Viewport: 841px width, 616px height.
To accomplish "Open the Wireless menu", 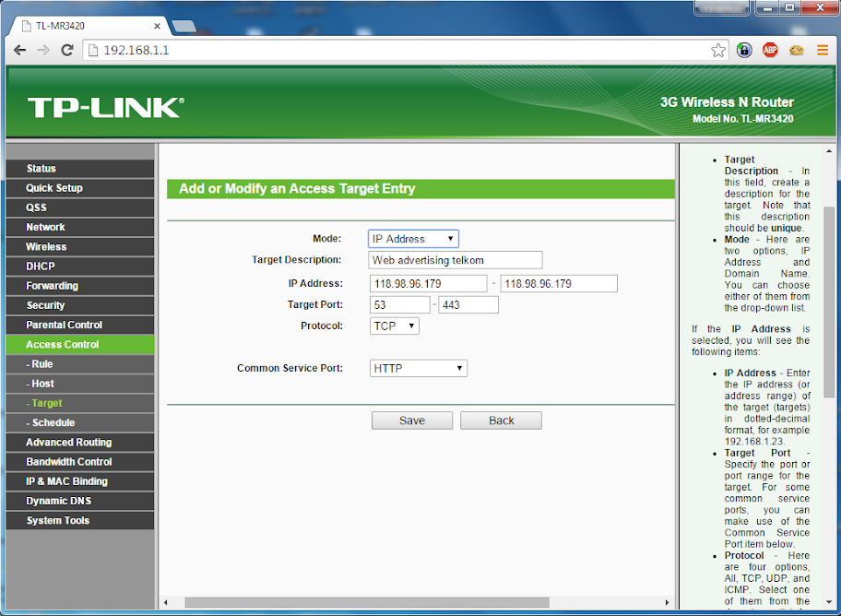I will pyautogui.click(x=80, y=247).
